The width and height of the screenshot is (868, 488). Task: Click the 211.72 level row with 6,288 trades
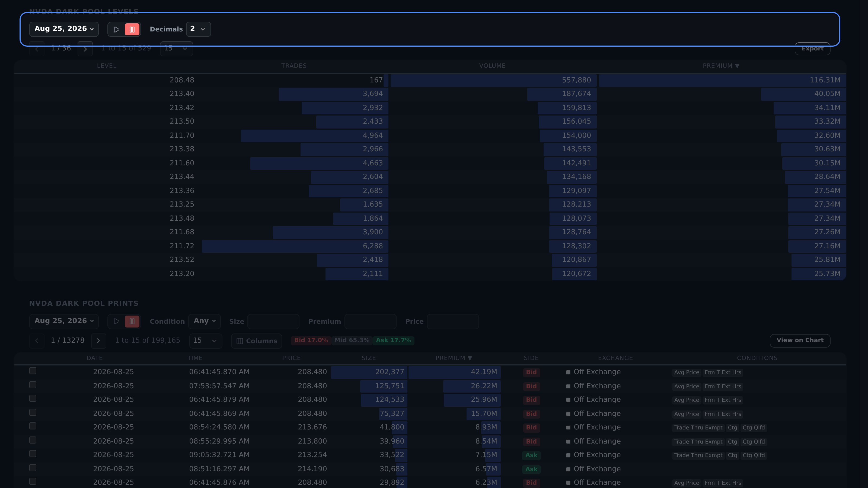[430, 246]
